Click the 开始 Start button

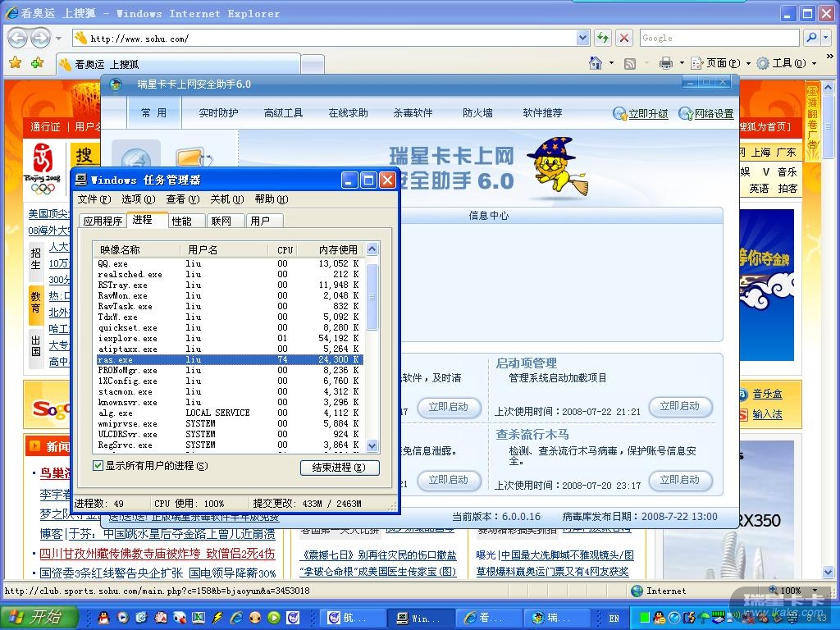tap(38, 617)
